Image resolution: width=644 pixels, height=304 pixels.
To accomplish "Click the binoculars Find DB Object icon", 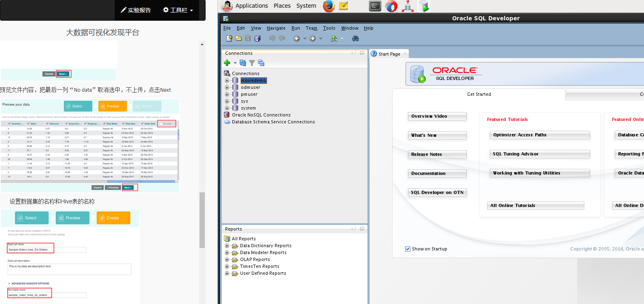I will 356,38.
